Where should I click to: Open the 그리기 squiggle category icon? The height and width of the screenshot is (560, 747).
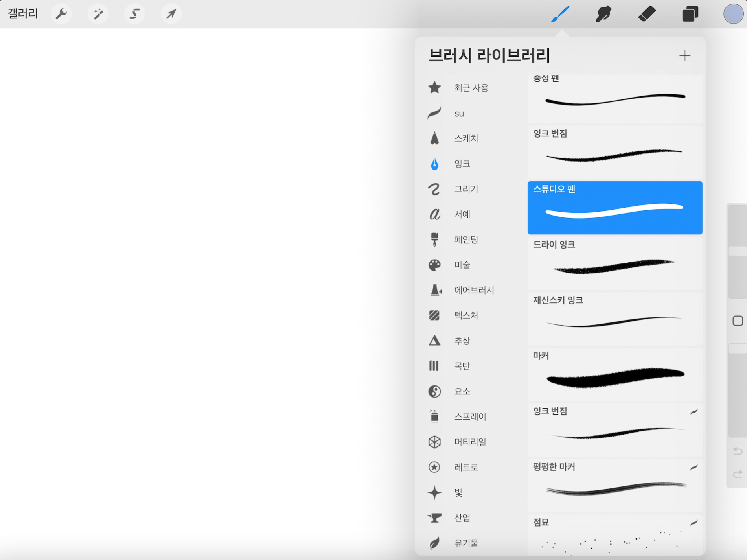coord(434,189)
